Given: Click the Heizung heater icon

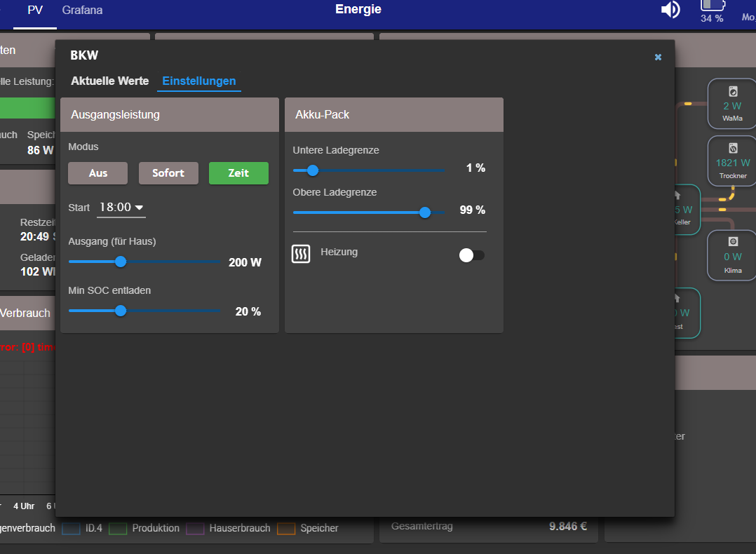Looking at the screenshot, I should pos(301,254).
